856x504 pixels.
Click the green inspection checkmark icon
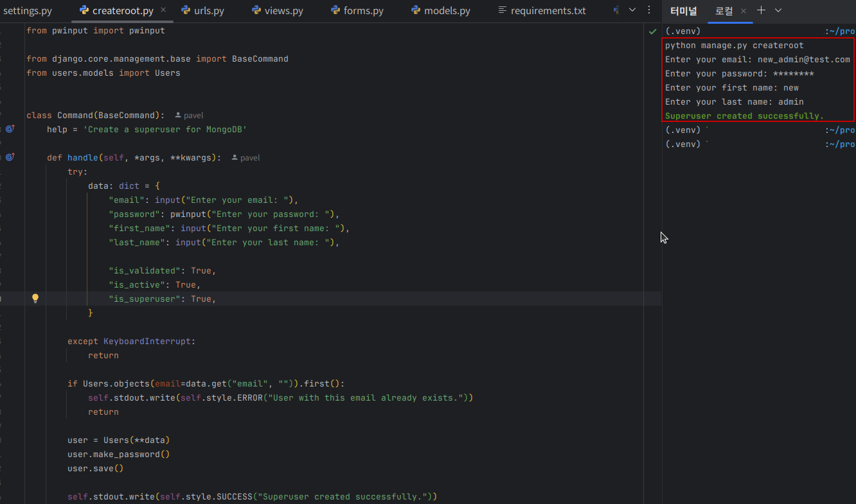[x=653, y=31]
